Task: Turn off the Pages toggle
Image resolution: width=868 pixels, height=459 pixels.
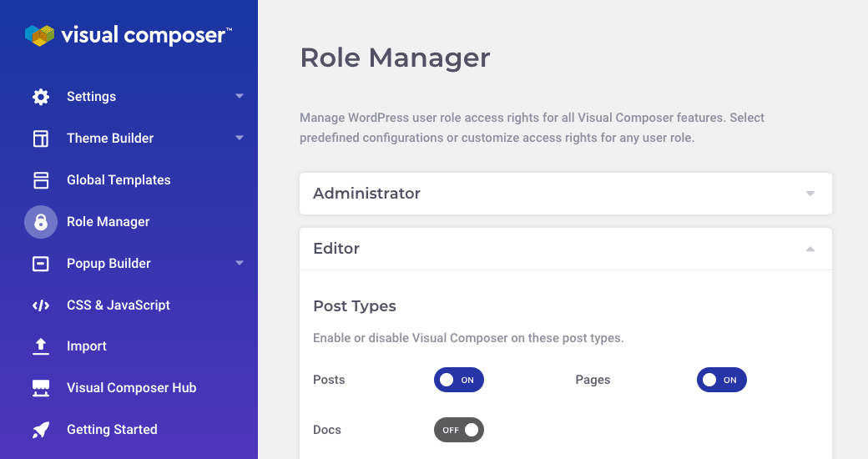Action: tap(721, 380)
